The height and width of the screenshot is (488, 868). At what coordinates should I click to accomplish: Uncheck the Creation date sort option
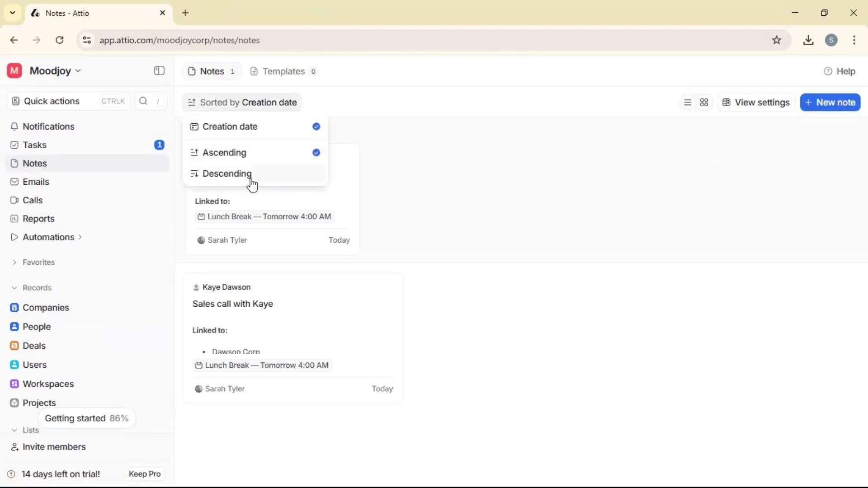click(x=316, y=127)
